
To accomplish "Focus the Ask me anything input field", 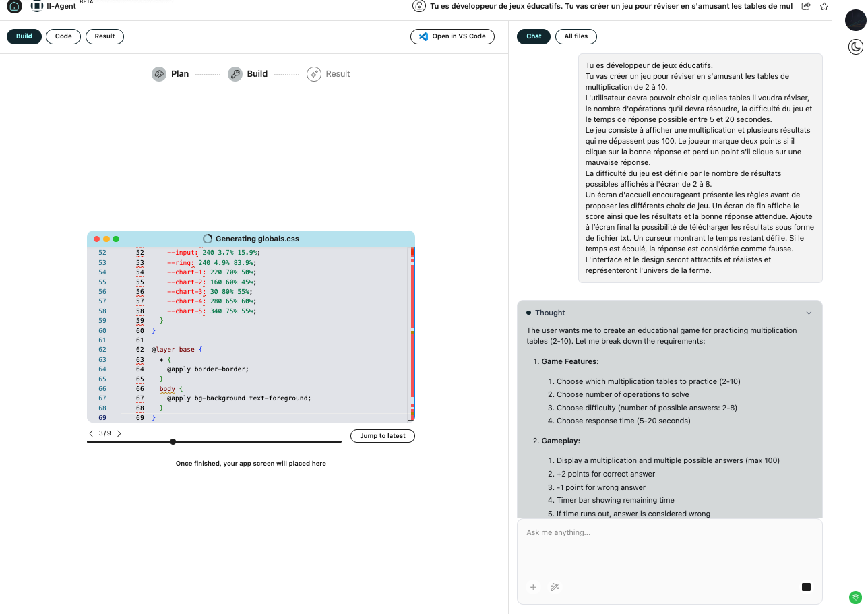I will point(669,546).
